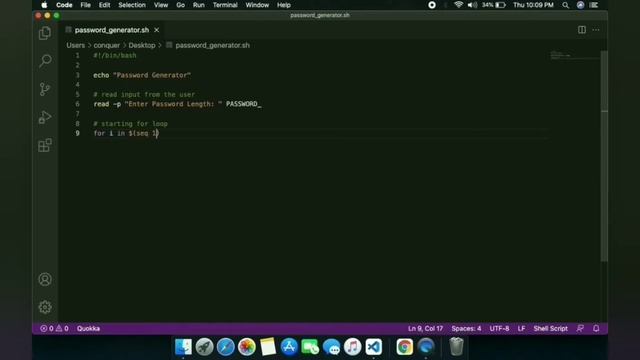This screenshot has height=360, width=640.
Task: Open the notifications bell
Action: [596, 329]
